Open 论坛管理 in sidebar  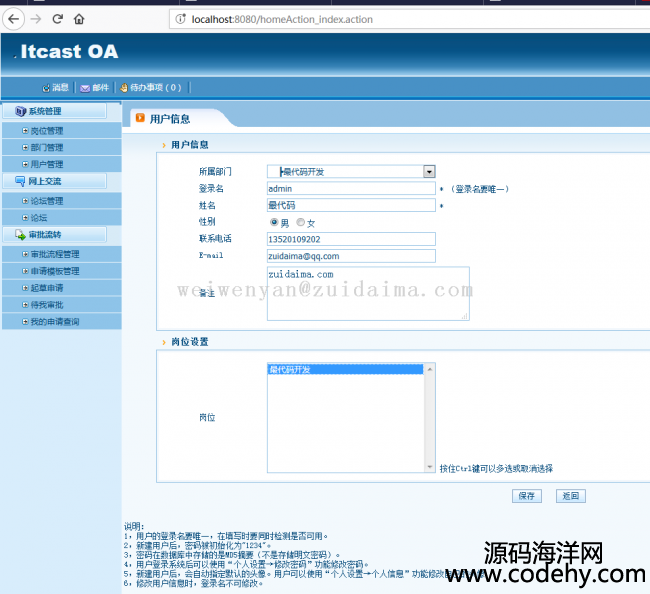(47, 201)
